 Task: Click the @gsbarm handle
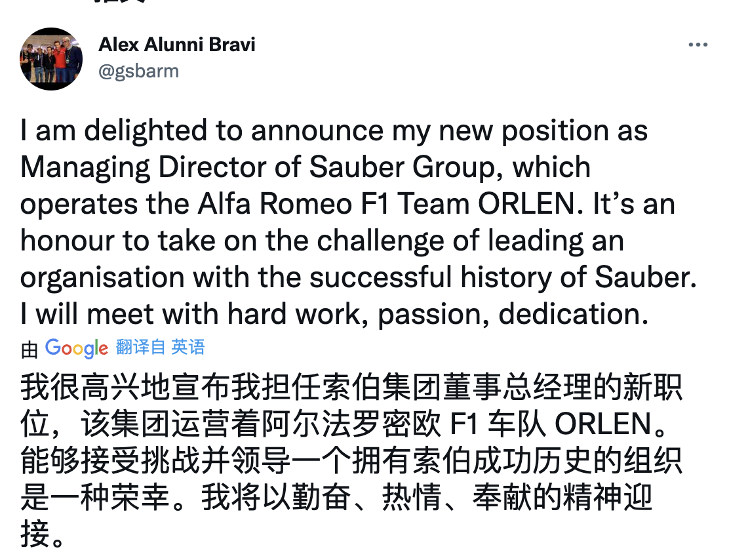(138, 71)
